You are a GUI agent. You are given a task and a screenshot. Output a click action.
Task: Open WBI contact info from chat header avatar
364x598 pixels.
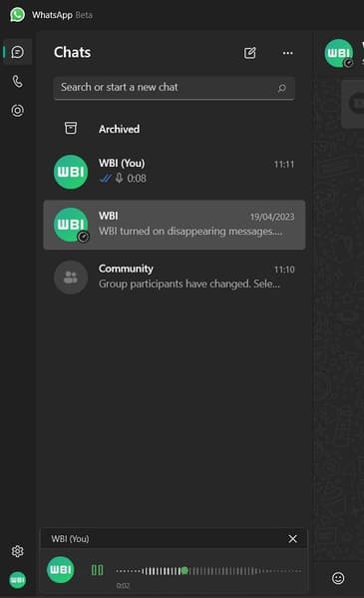(x=339, y=53)
